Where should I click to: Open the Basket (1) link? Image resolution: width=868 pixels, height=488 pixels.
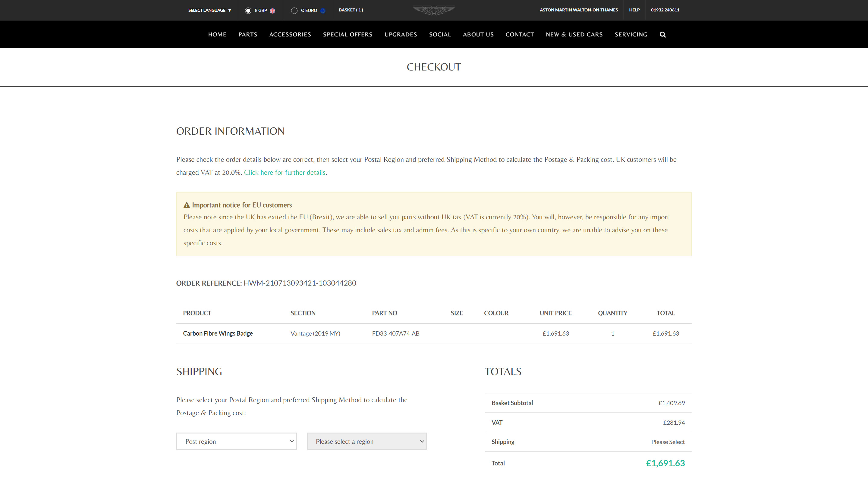(x=351, y=10)
